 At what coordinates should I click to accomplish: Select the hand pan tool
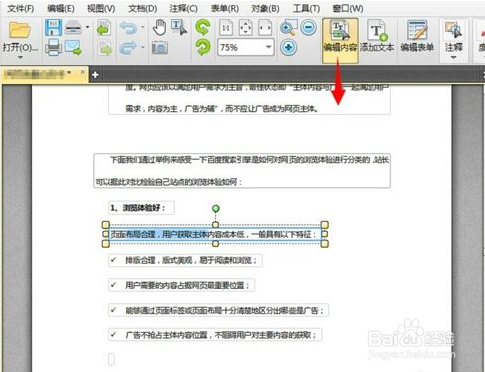click(x=160, y=27)
